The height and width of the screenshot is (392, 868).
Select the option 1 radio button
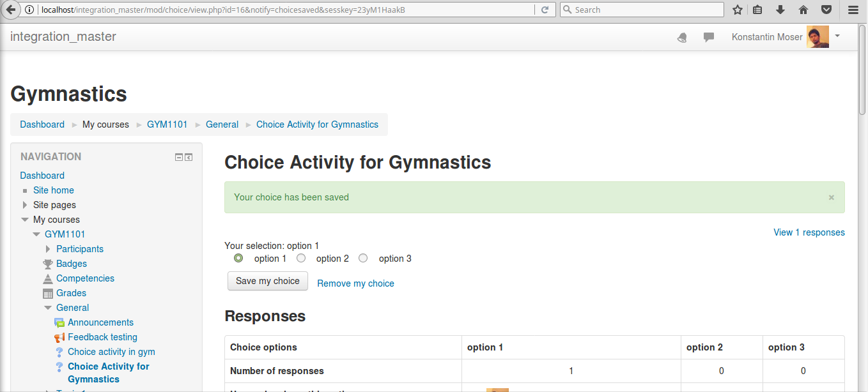238,258
